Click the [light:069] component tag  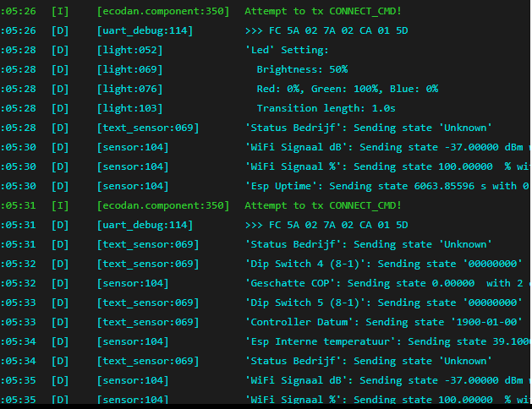129,69
